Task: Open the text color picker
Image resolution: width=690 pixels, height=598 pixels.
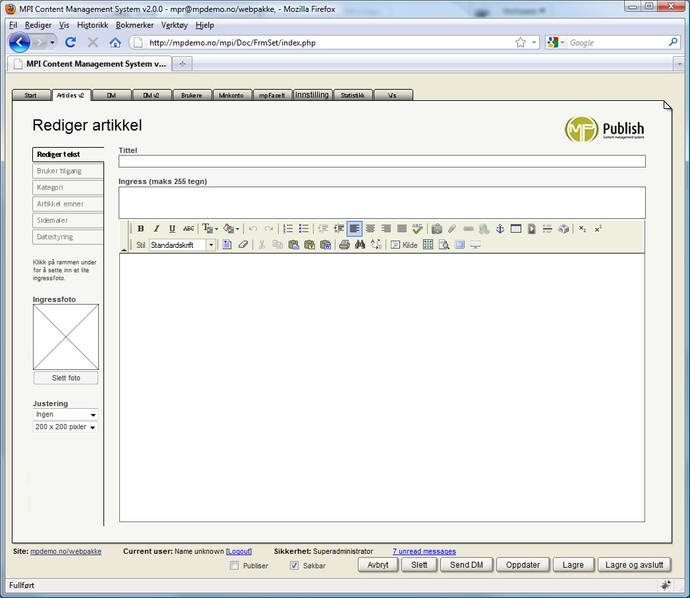Action: coord(210,229)
